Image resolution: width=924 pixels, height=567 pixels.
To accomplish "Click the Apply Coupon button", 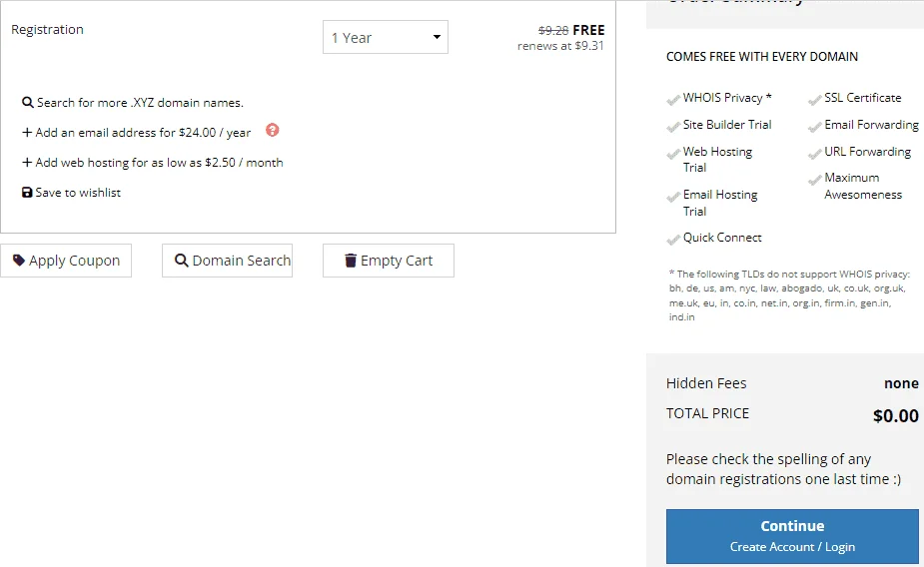I will coord(66,261).
